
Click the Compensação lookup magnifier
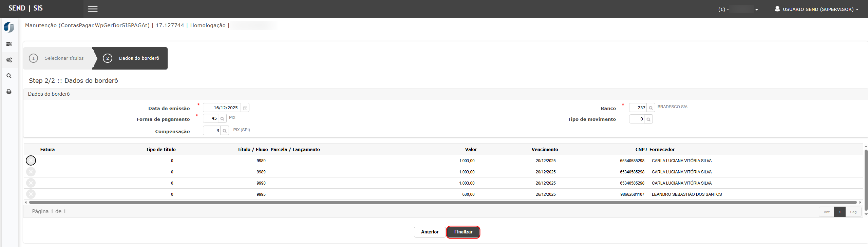click(x=224, y=131)
